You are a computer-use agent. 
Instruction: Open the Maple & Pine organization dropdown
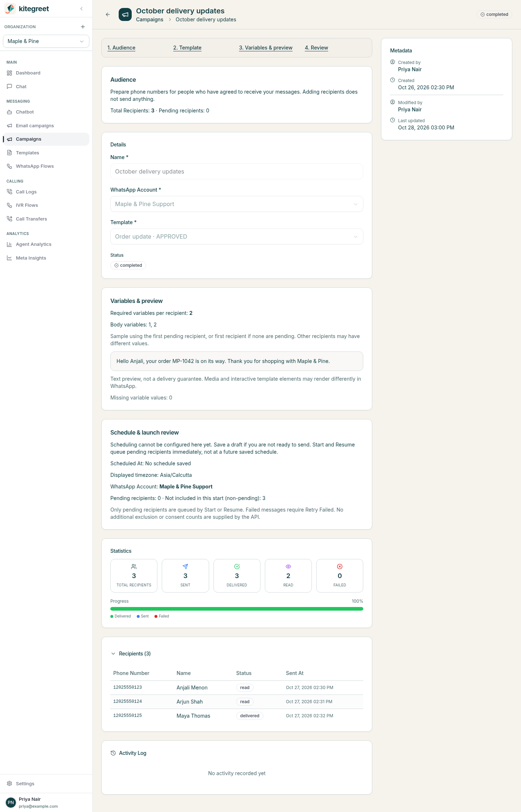[46, 41]
